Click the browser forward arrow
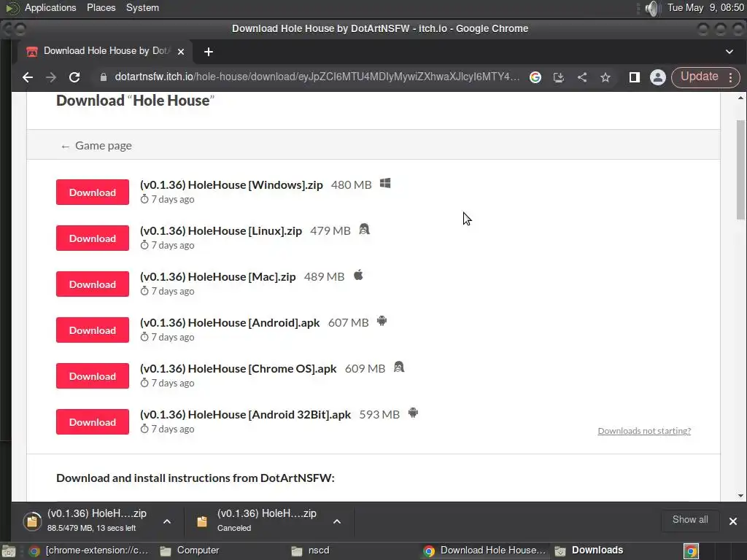Screen dimensions: 747x560 pos(51,77)
